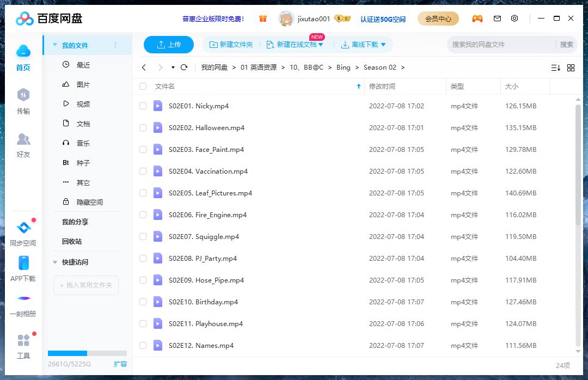Click the video file icon of S02E01. Nicky.mp4
The height and width of the screenshot is (380, 588).
[x=158, y=106]
